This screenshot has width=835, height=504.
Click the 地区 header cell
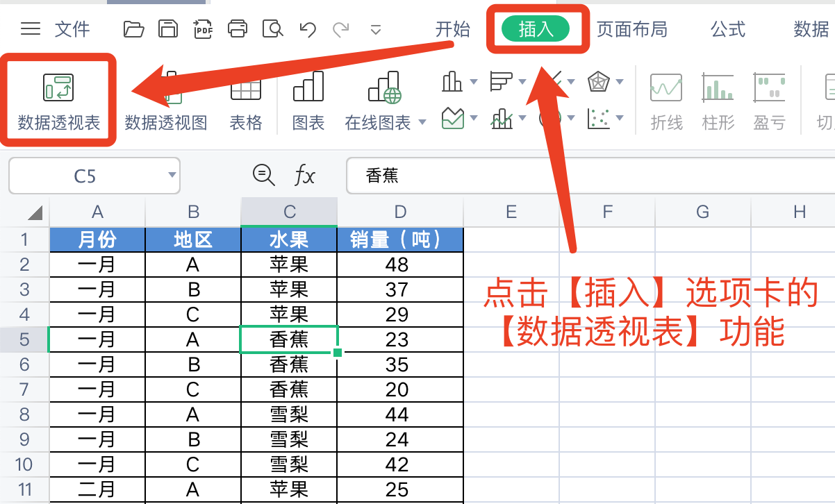pyautogui.click(x=193, y=240)
